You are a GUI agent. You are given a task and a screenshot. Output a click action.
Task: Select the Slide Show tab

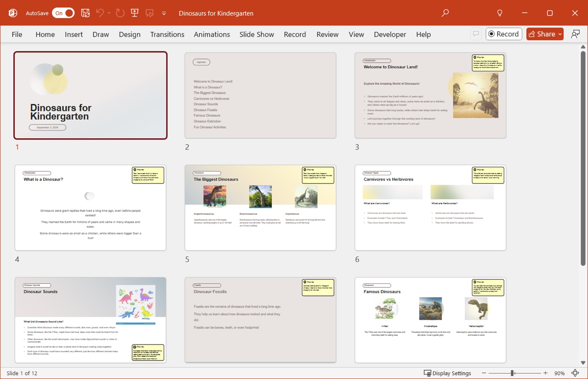pyautogui.click(x=257, y=34)
